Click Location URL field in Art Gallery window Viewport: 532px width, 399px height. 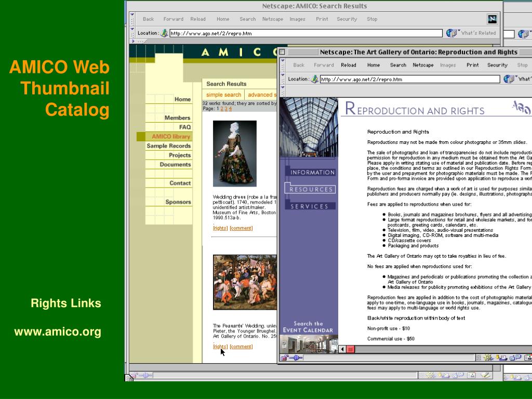click(409, 79)
